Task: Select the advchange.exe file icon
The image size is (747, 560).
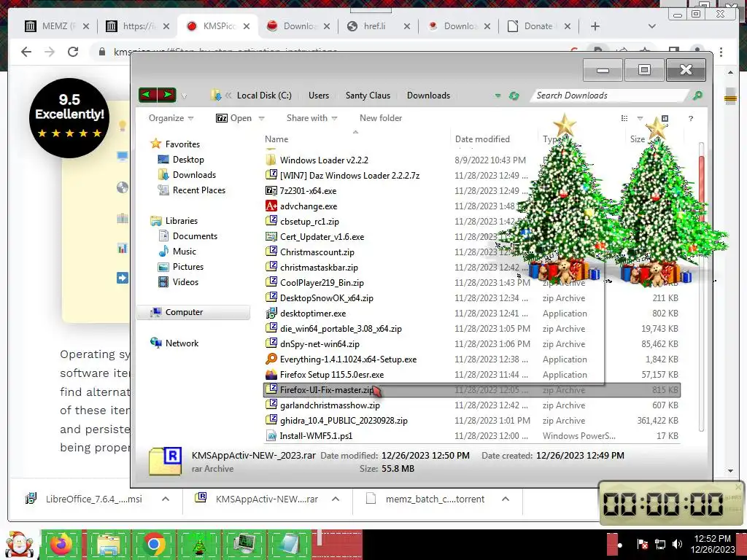Action: pos(271,206)
